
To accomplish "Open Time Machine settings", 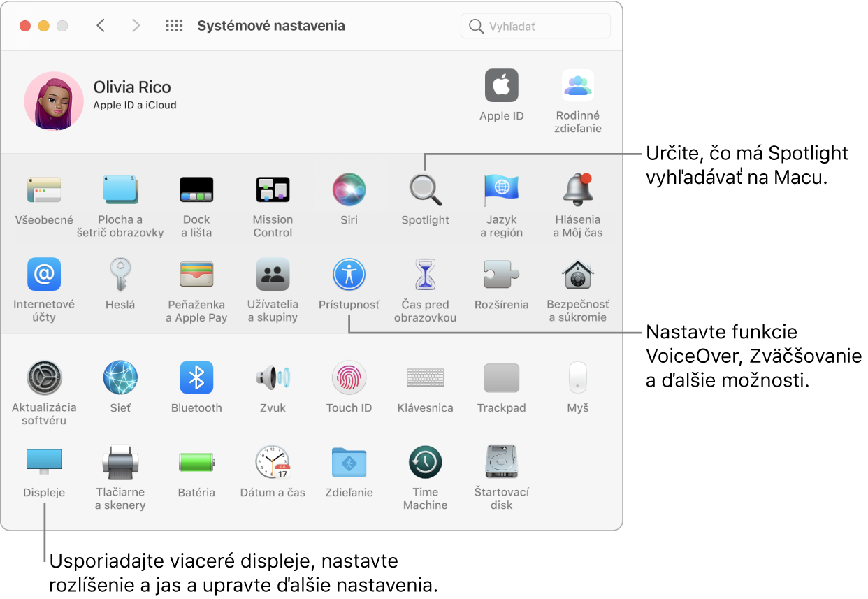I will point(425,462).
